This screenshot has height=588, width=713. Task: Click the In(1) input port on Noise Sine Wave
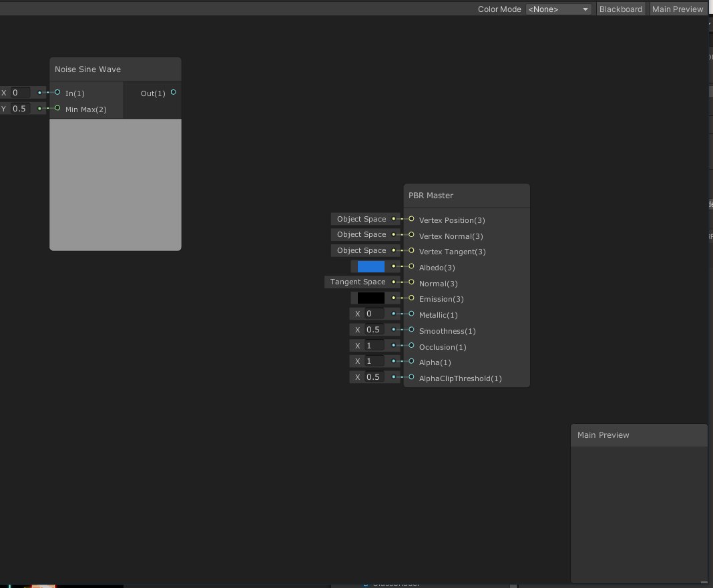tap(57, 92)
